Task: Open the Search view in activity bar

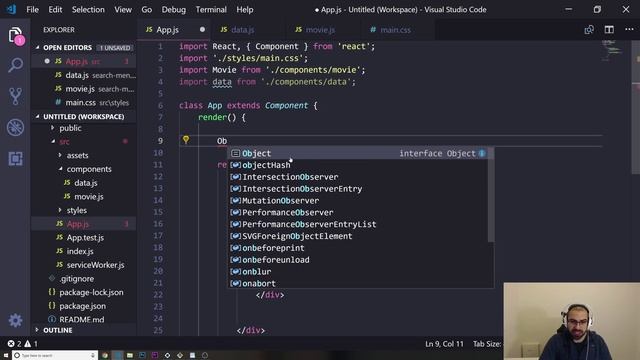Action: 16,65
